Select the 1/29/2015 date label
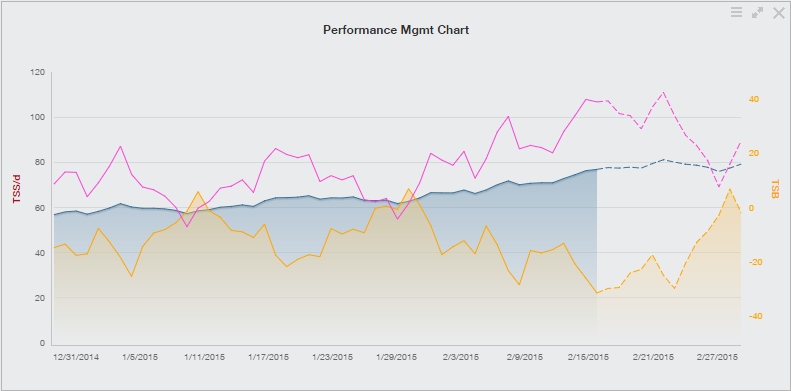This screenshot has height=391, width=791. click(397, 357)
